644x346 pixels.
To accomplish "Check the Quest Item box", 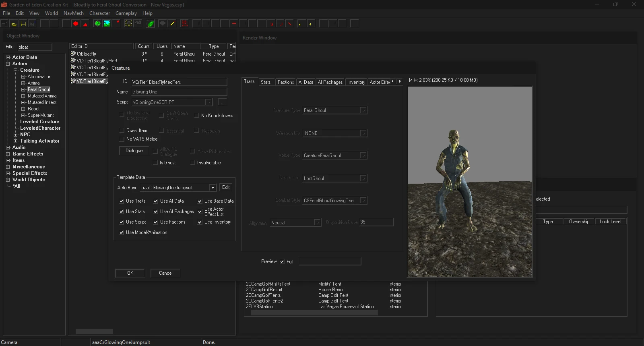I will click(x=122, y=131).
